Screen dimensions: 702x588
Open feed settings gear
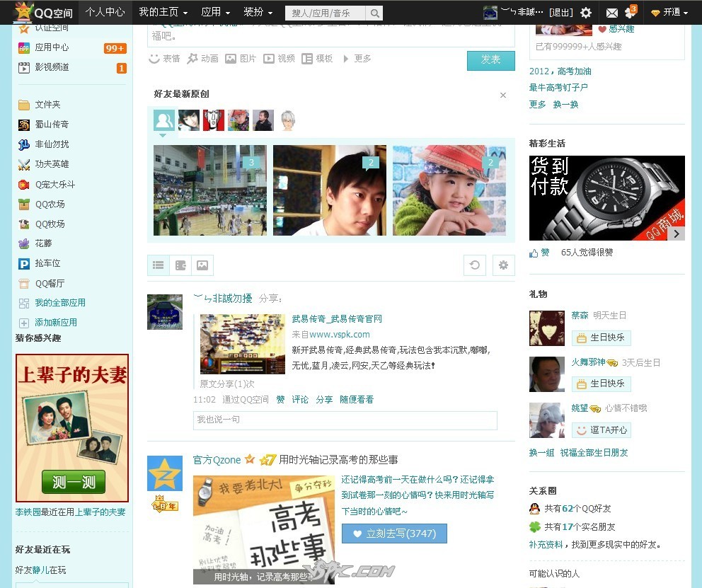503,265
